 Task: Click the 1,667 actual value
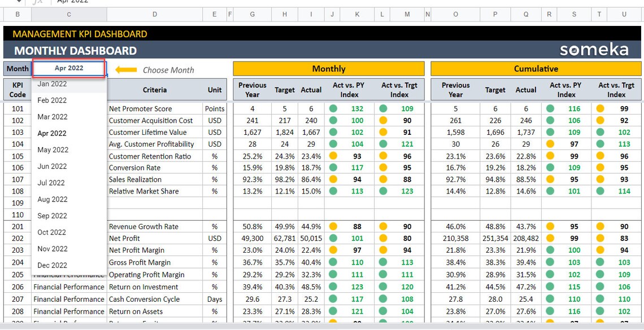pyautogui.click(x=311, y=133)
